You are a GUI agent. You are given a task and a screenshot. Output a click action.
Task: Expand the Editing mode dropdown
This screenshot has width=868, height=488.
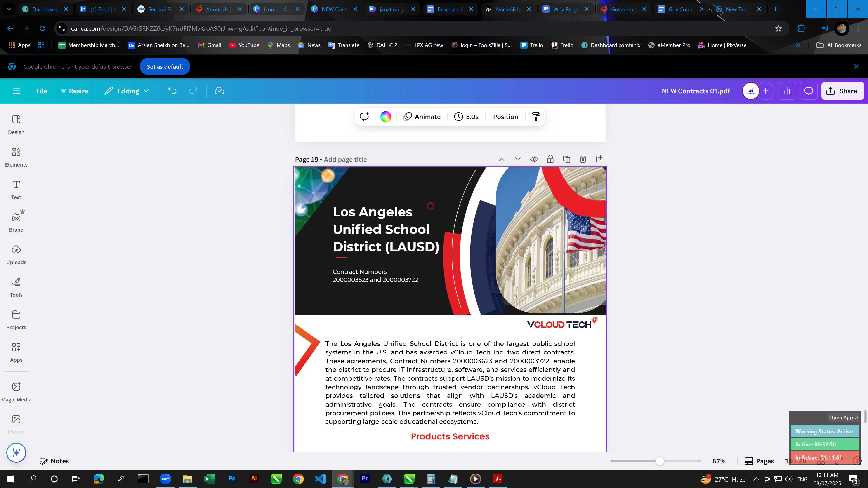point(127,91)
